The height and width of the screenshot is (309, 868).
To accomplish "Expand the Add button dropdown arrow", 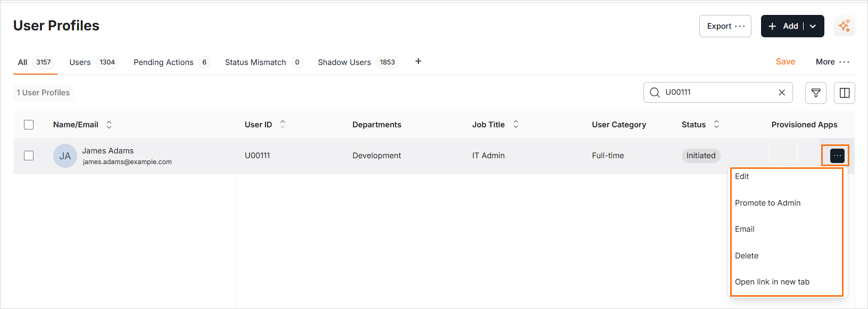I will click(813, 26).
